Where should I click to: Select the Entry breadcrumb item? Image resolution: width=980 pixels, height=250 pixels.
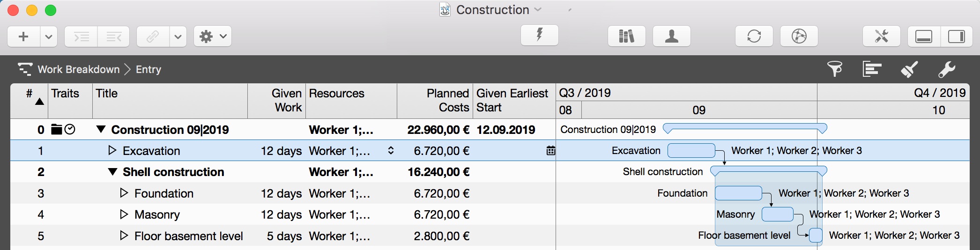click(x=148, y=69)
